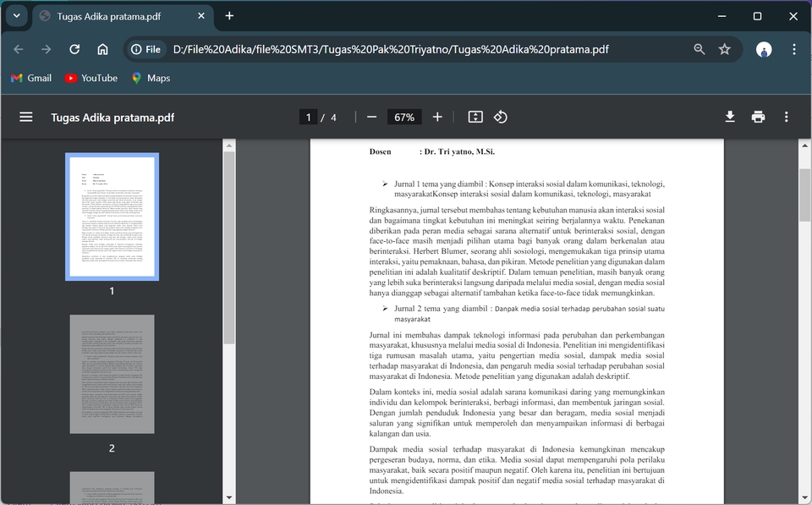Image resolution: width=812 pixels, height=505 pixels.
Task: Toggle the PDF sidebar hamburger menu
Action: pos(26,117)
